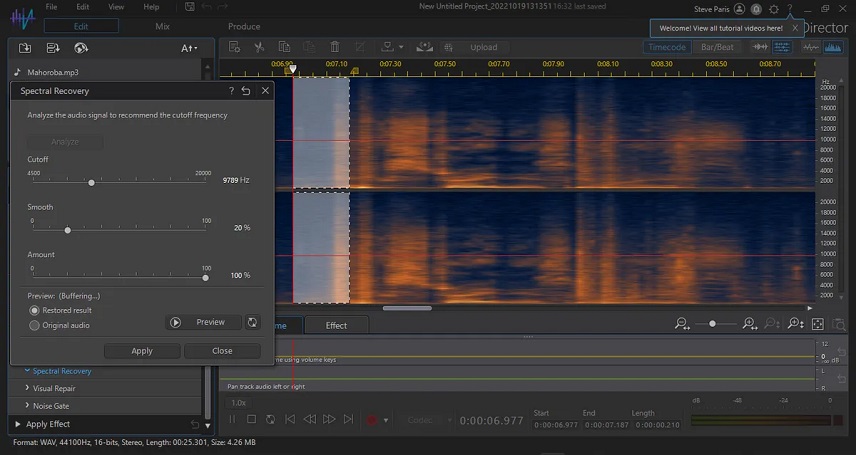Image resolution: width=856 pixels, height=455 pixels.
Task: Click the save project icon
Action: 189,7
